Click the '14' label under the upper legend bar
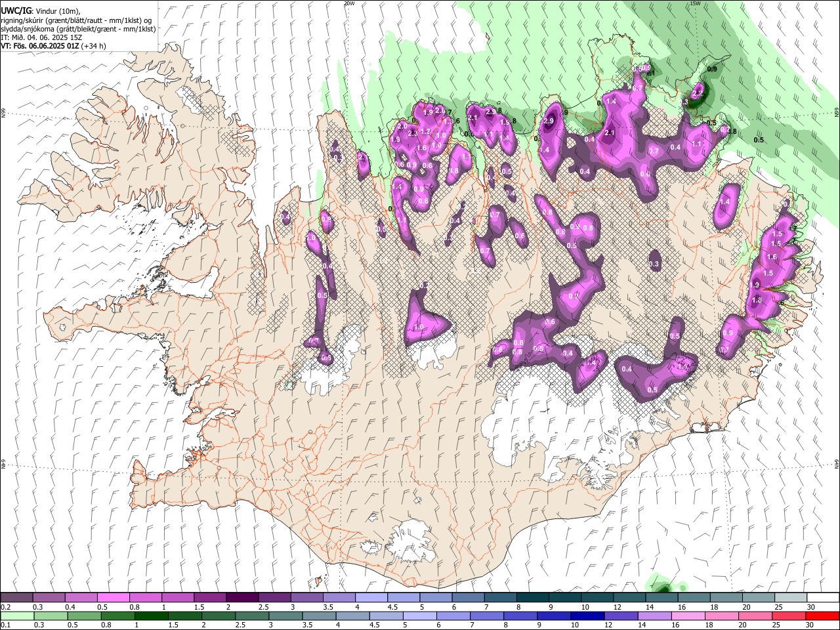Viewport: 840px width, 630px height. [x=649, y=607]
